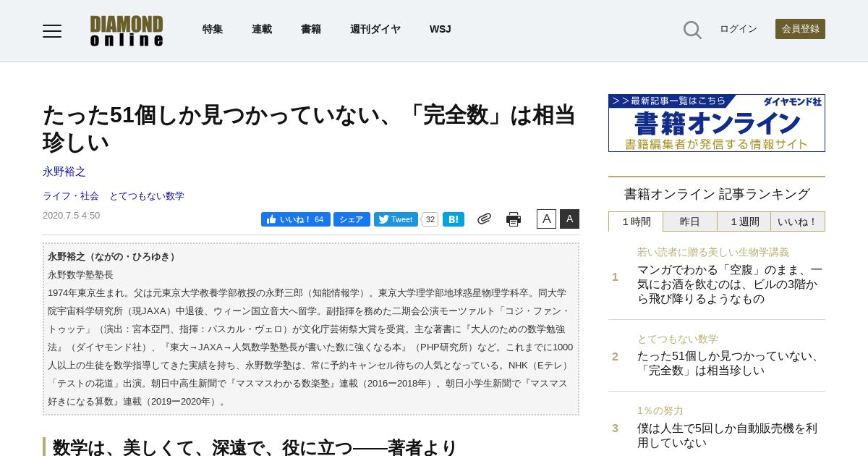Open the hamburger navigation menu
Screen dimensions: 868x456
tap(52, 30)
